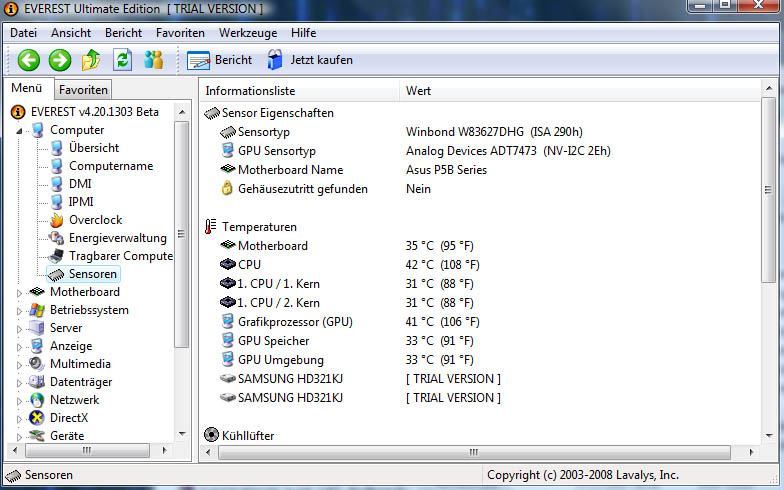
Task: Go up one level with folder arrow icon
Action: pyautogui.click(x=91, y=60)
